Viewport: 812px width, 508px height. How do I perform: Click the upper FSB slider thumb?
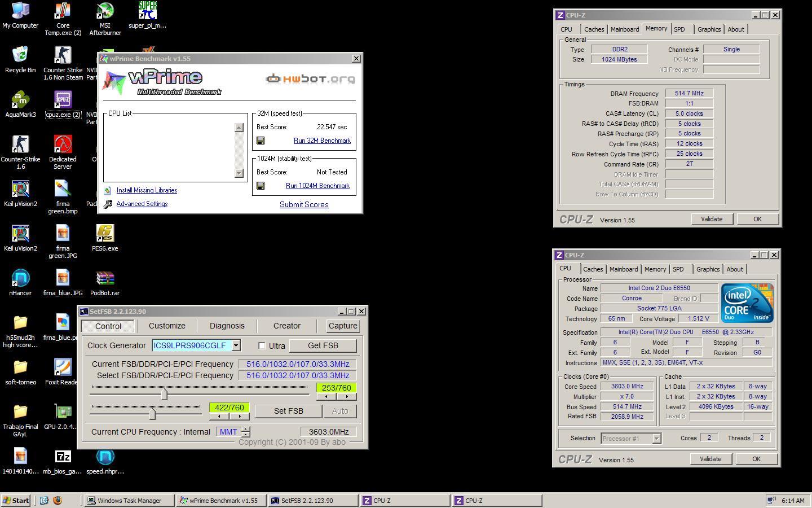[x=164, y=394]
